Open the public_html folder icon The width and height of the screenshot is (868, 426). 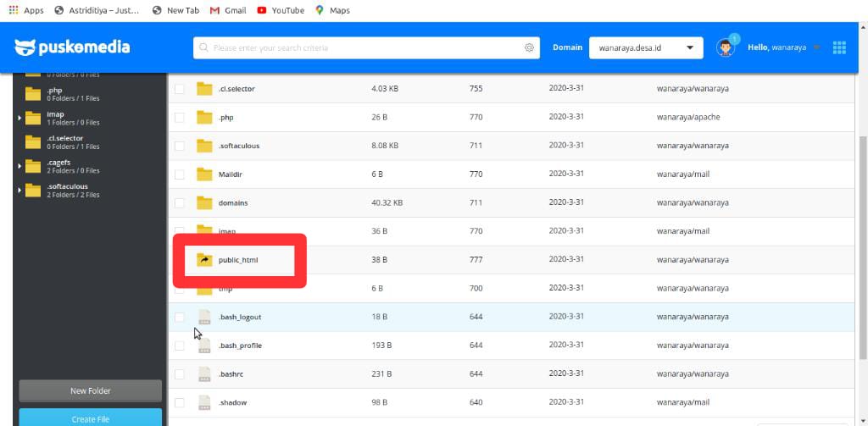pos(203,260)
